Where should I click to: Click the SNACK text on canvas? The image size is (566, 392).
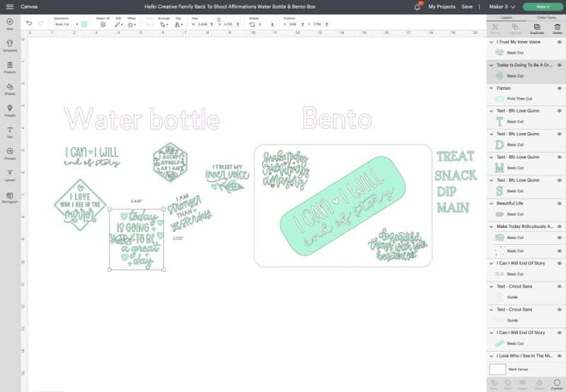(x=456, y=175)
